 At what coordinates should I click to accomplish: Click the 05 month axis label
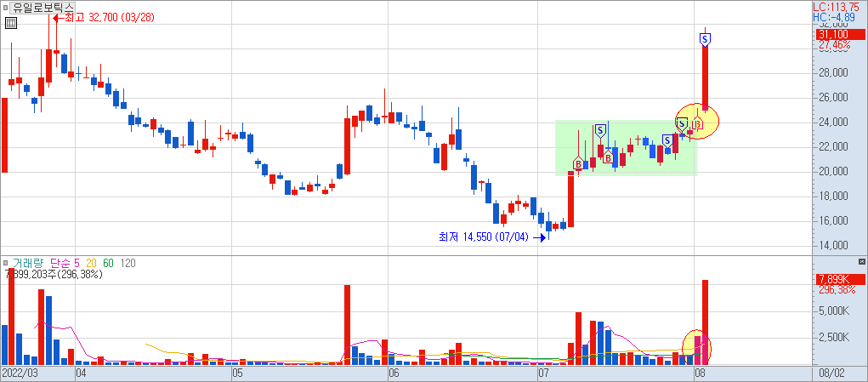[239, 373]
